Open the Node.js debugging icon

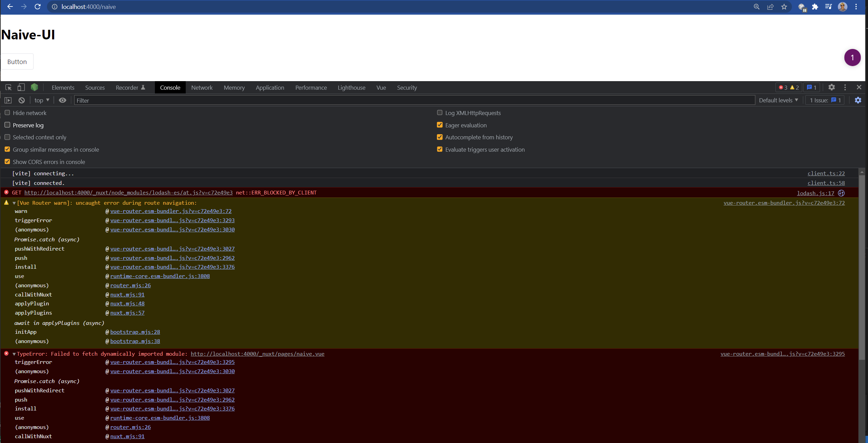point(34,87)
